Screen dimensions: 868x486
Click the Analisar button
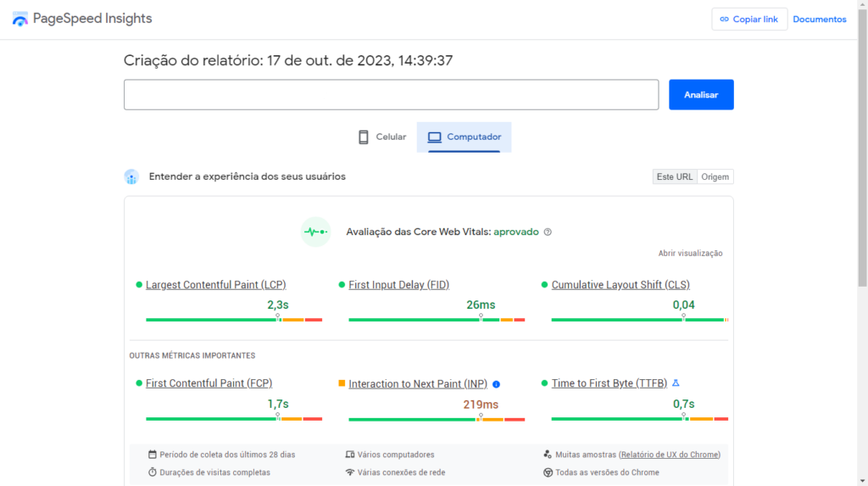(701, 95)
